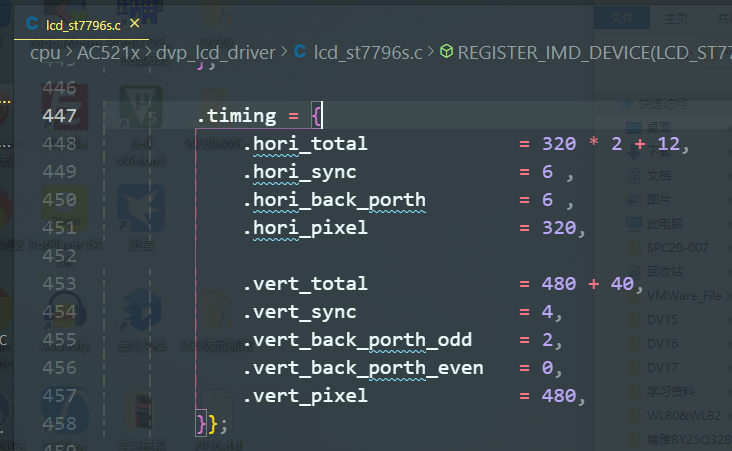Open the lcd_st7796s.c breadcrumb file entry
Screen dimensions: 732x451
(368, 52)
